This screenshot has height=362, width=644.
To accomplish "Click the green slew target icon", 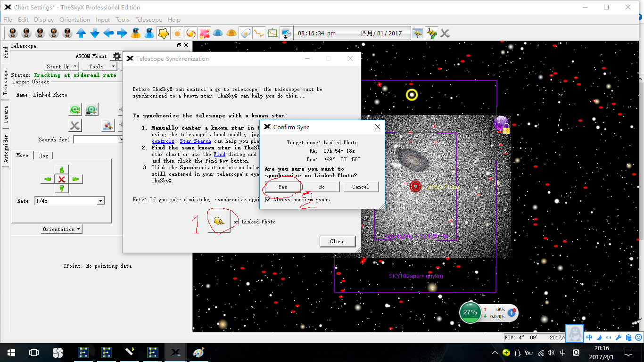I will [x=75, y=110].
